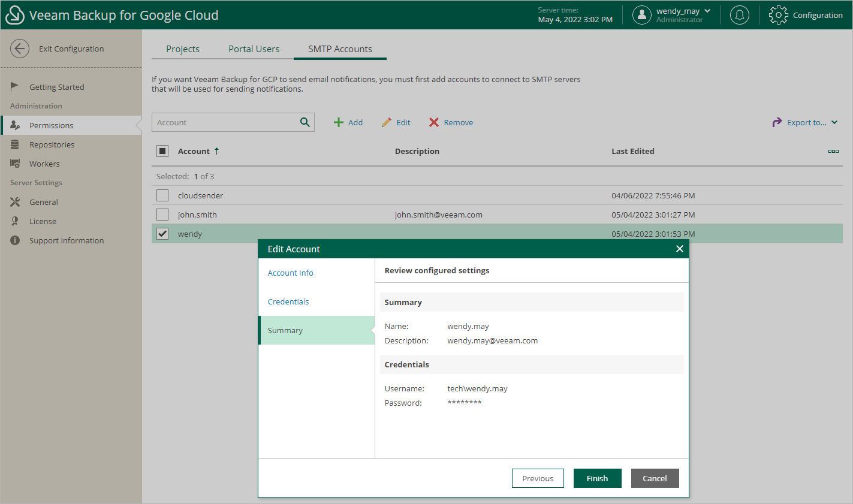853x504 pixels.
Task: Click the pencil Edit icon
Action: pos(387,122)
